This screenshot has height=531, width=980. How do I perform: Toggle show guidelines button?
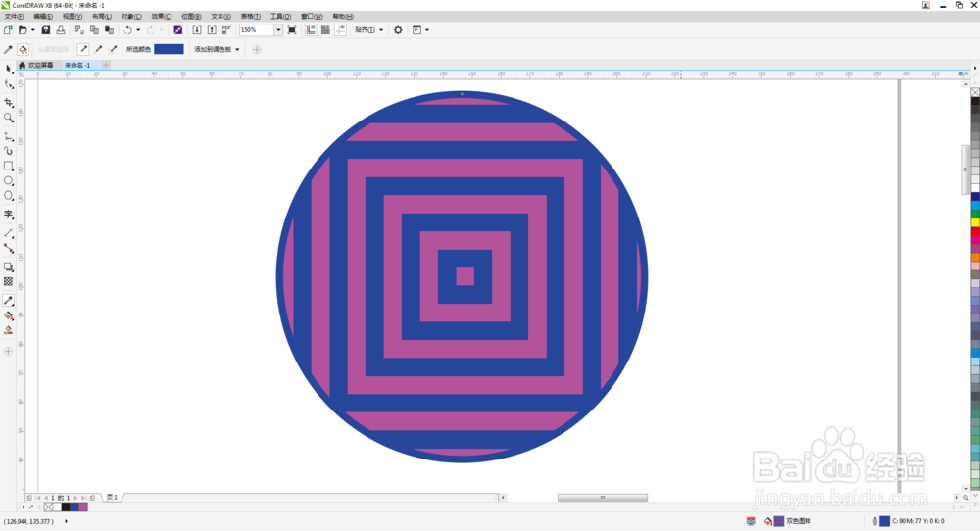[x=341, y=30]
